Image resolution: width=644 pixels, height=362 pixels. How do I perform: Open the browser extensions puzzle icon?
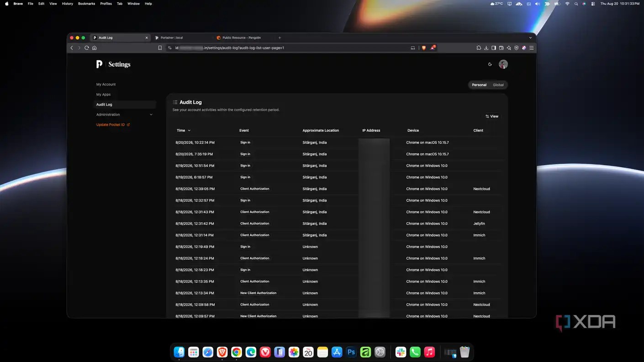(479, 48)
